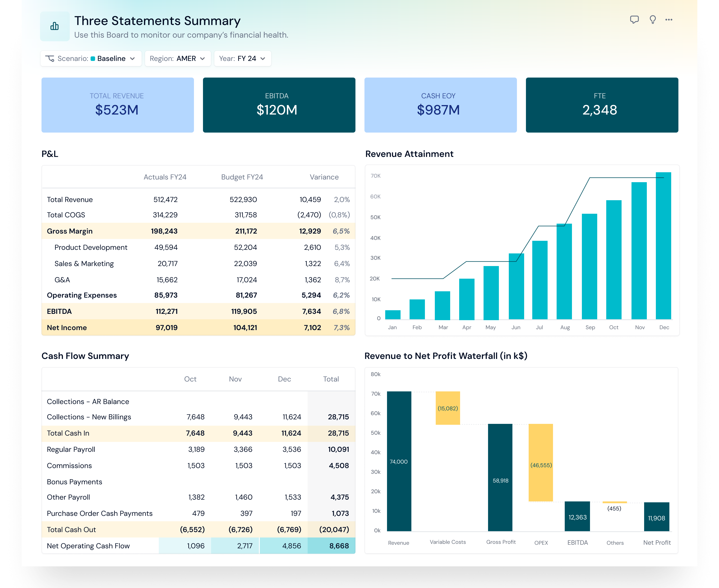Click the EBITDA 12,363 waterfall bar
This screenshot has height=588, width=719.
[577, 516]
